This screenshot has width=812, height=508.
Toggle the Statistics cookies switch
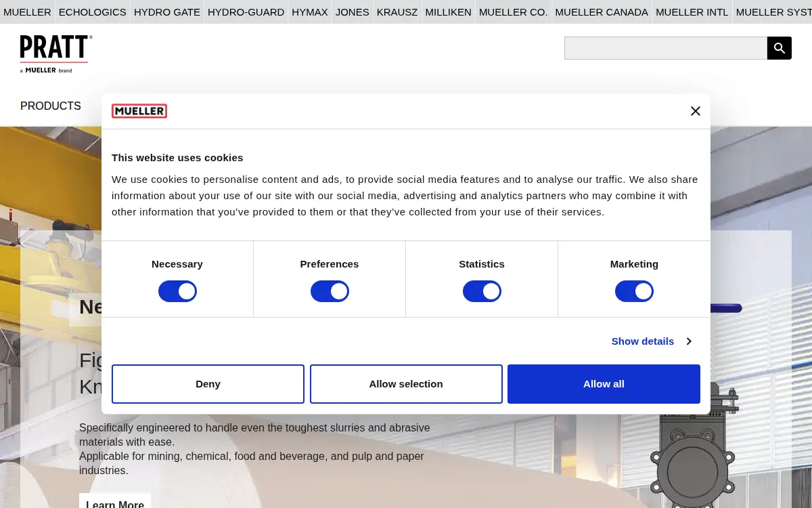[x=482, y=291]
